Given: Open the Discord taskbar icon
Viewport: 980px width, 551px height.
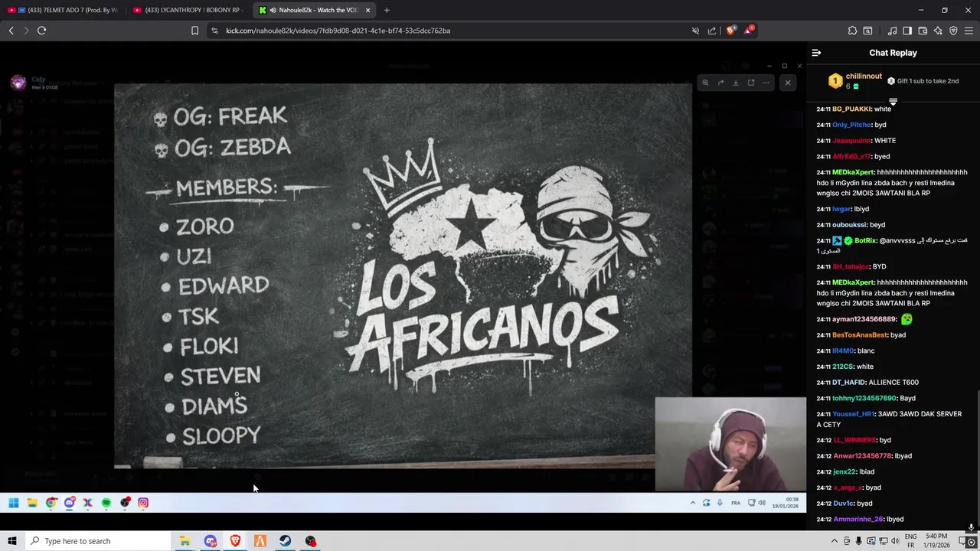Looking at the screenshot, I should click(211, 541).
